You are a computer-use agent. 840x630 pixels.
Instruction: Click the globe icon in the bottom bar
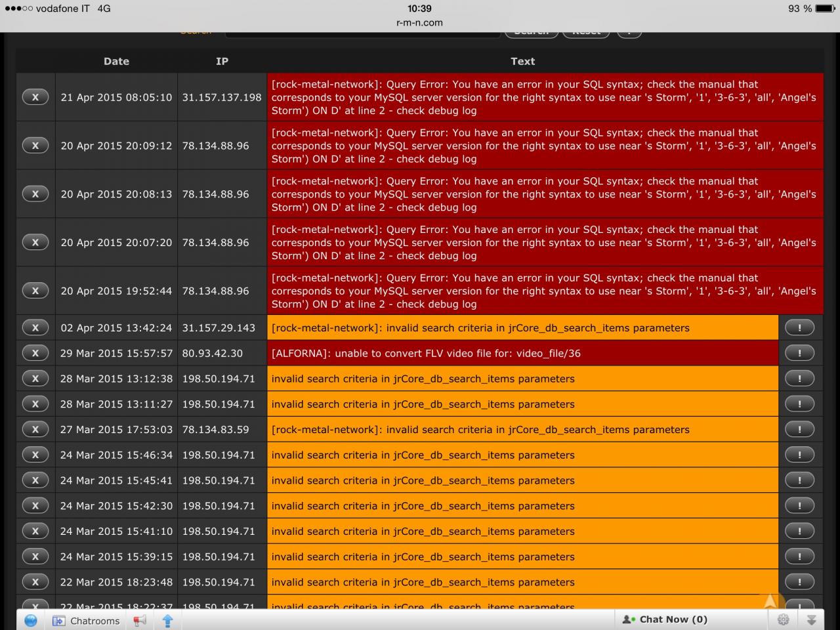pos(30,620)
